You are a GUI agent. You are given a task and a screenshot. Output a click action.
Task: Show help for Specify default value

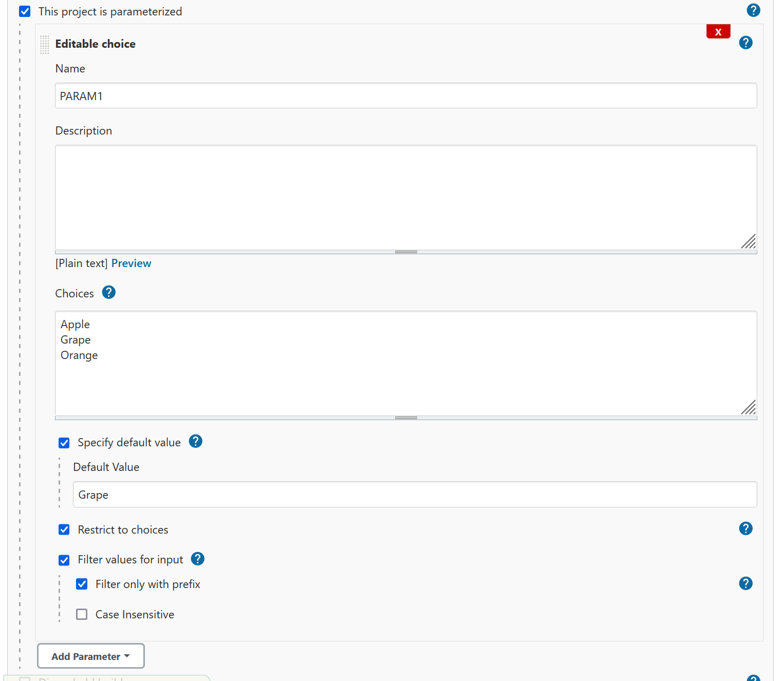195,441
